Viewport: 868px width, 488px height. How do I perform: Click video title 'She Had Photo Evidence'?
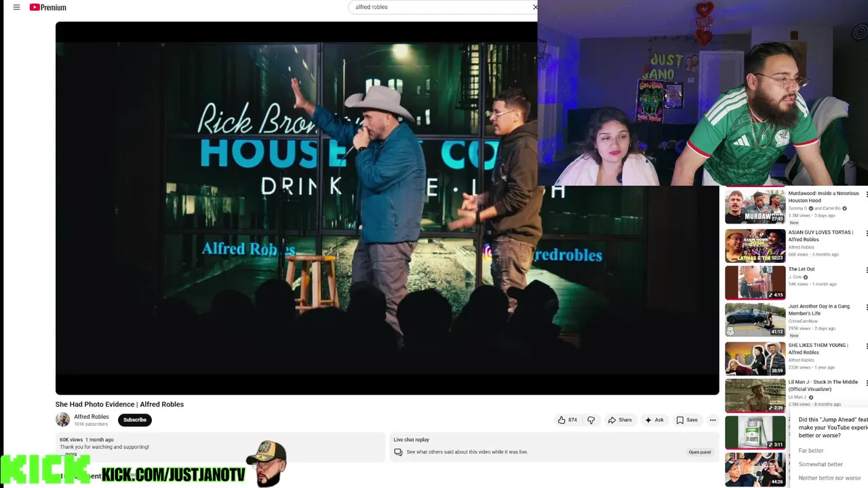[119, 405]
